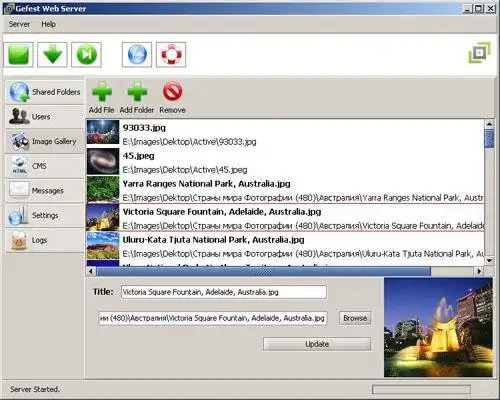
Task: Open the CMS section
Action: pos(45,166)
